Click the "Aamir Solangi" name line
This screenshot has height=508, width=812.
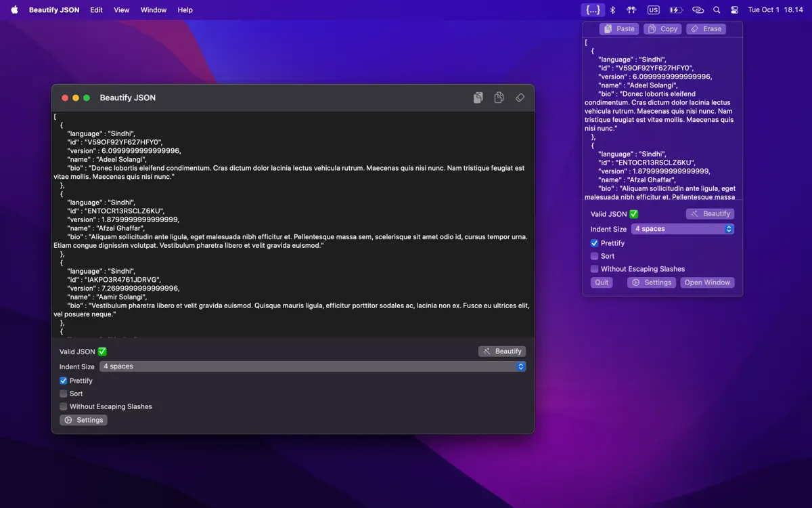(x=107, y=297)
